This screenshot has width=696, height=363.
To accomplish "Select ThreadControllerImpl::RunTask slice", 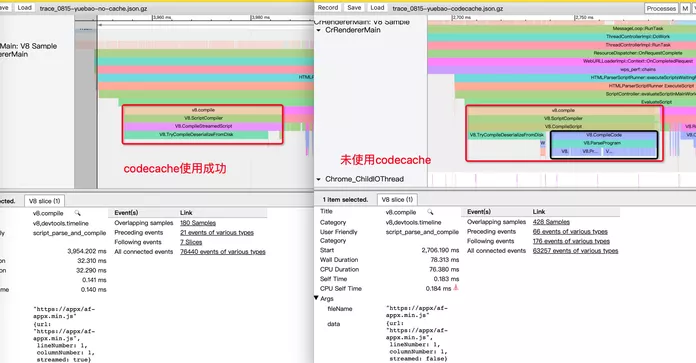I will 562,45.
